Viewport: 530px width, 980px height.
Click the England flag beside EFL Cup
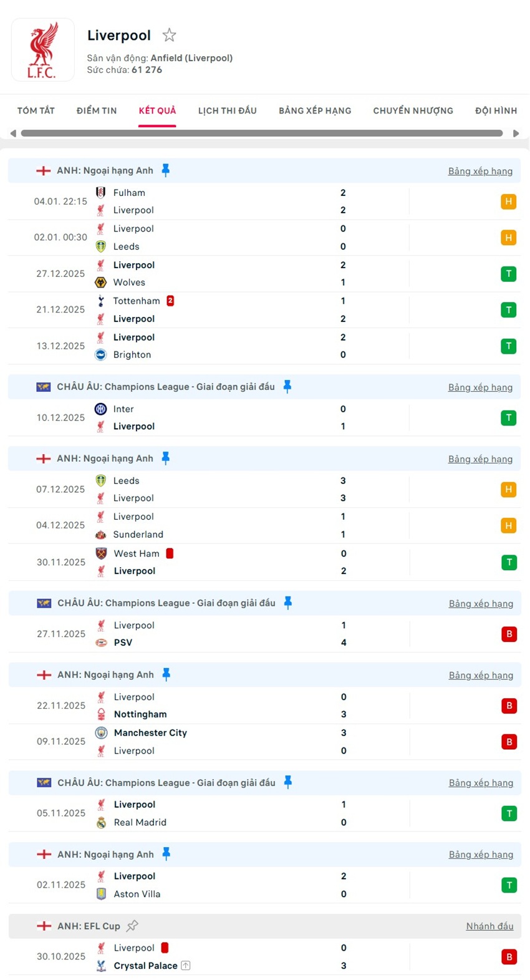point(44,926)
